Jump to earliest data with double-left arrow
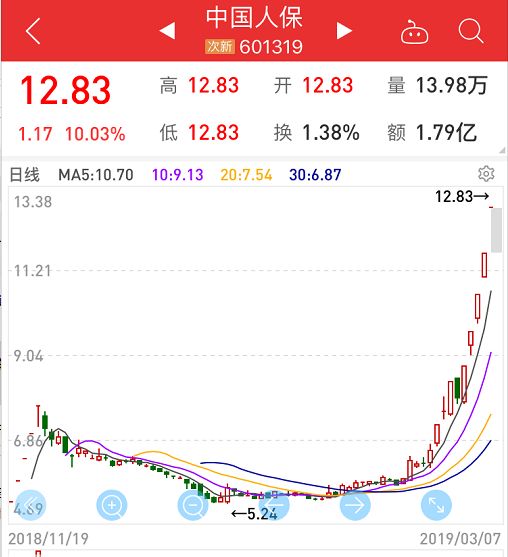Viewport: 508px width, 557px height. coord(31,505)
